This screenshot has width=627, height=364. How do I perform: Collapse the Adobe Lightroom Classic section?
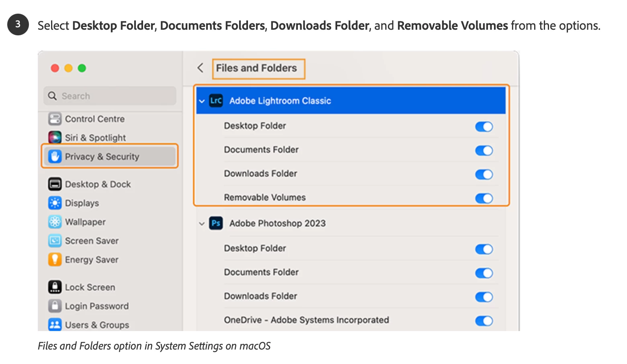click(x=202, y=101)
